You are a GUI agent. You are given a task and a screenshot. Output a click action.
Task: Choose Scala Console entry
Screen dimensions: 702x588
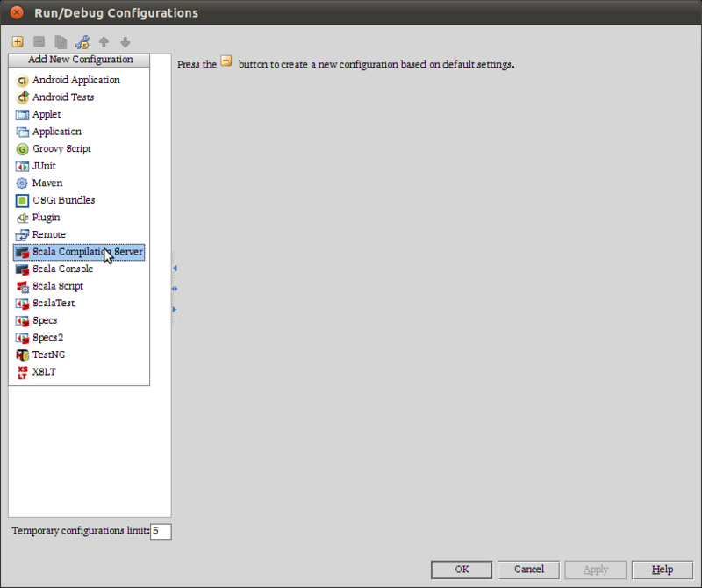pyautogui.click(x=79, y=269)
